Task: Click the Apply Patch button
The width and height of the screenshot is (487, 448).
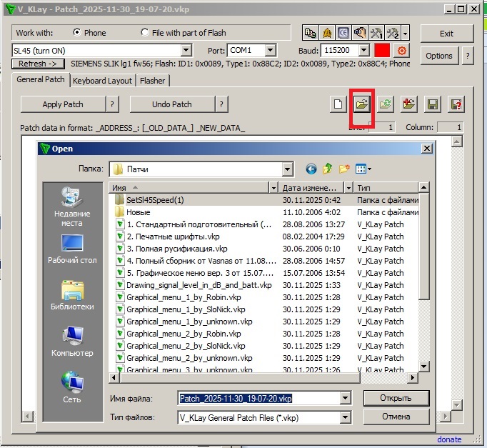Action: (63, 104)
